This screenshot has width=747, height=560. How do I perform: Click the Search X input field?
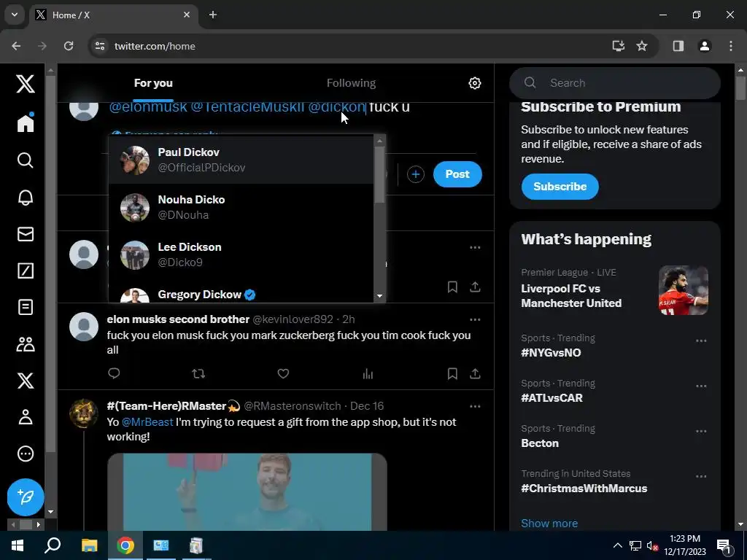[x=614, y=83]
